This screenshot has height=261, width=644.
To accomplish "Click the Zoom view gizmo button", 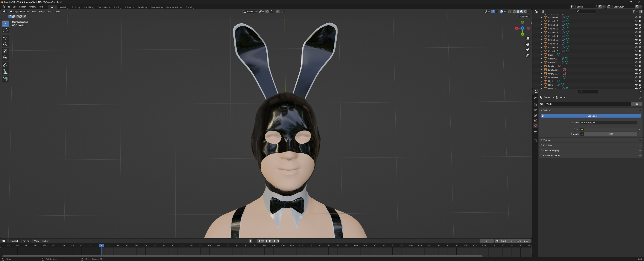I will [528, 39].
